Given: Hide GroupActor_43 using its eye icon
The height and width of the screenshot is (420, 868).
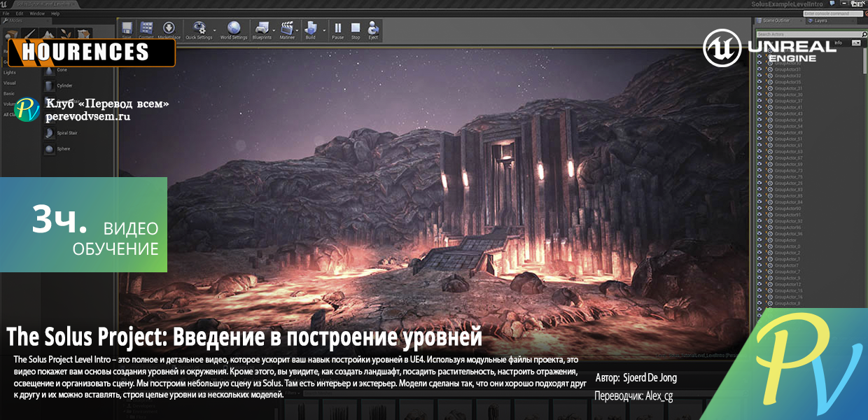Looking at the screenshot, I should coord(759,113).
